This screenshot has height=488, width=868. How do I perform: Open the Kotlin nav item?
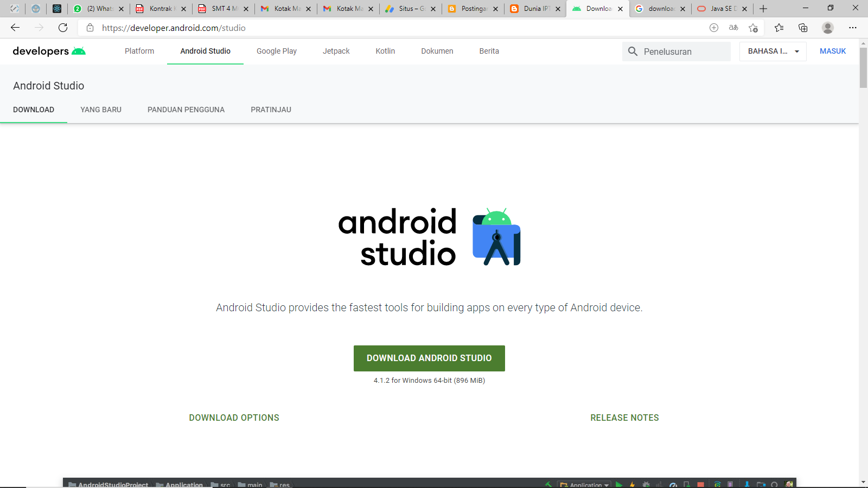tap(385, 51)
